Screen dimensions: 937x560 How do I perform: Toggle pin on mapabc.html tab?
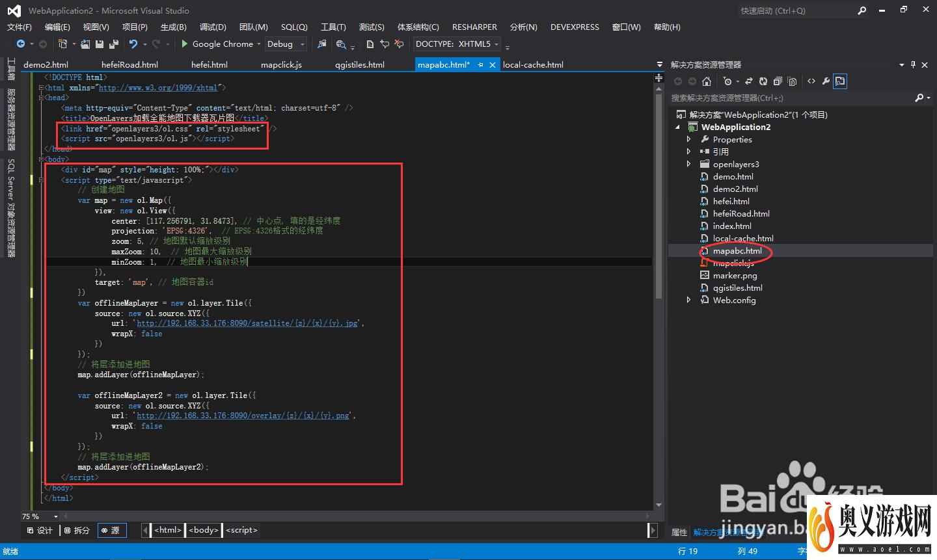click(x=480, y=64)
